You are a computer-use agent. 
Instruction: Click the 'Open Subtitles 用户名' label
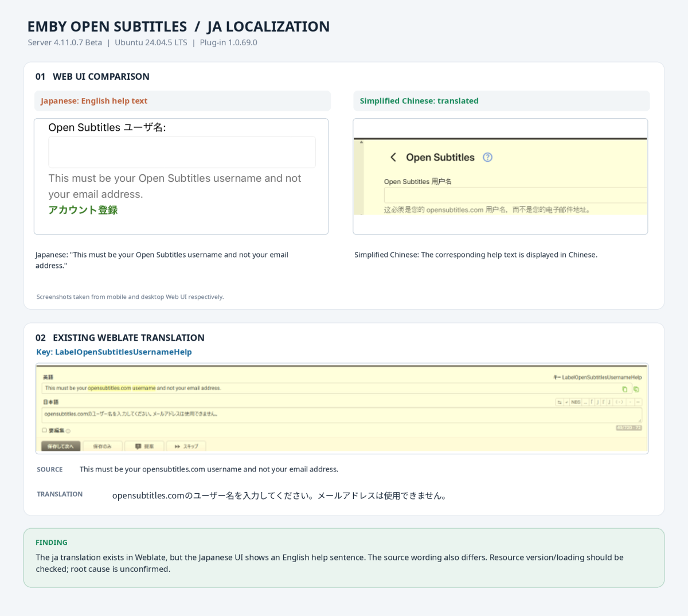click(417, 181)
